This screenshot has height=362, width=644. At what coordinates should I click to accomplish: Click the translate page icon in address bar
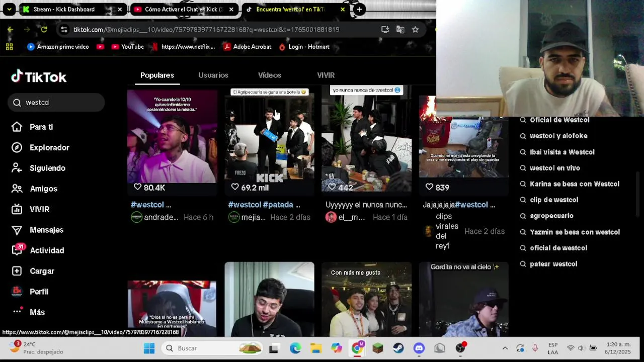tap(400, 30)
